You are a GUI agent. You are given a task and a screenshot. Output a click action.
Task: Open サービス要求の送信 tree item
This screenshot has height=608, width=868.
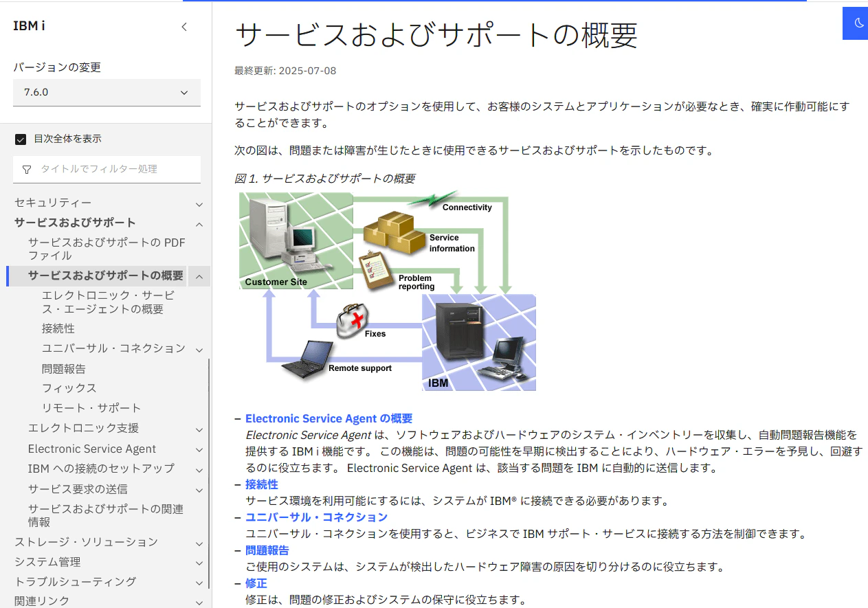pyautogui.click(x=78, y=489)
